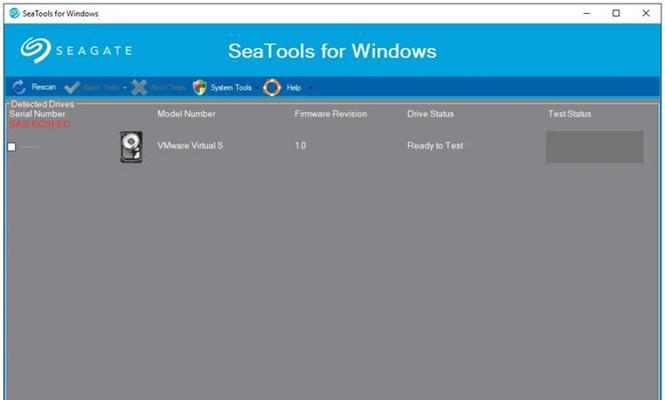Click the greyed-out Abort Tests X icon

(139, 87)
